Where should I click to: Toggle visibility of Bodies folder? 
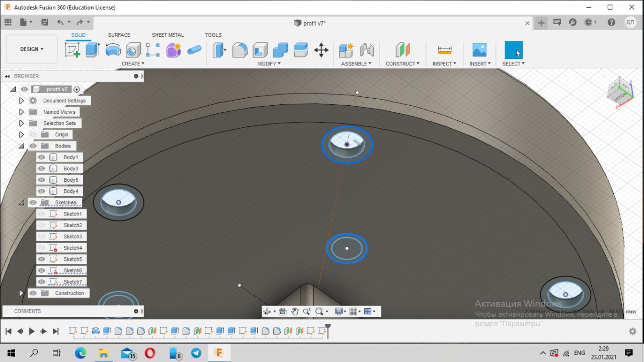point(33,146)
